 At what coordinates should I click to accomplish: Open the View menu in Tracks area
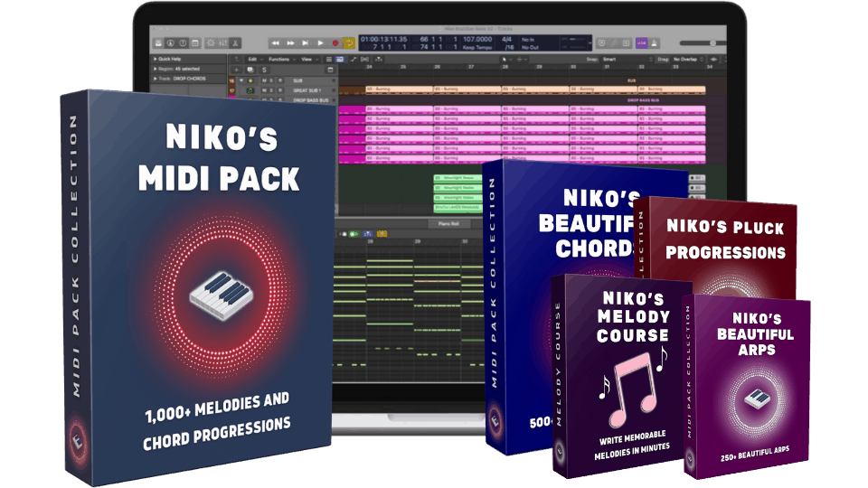click(x=307, y=60)
